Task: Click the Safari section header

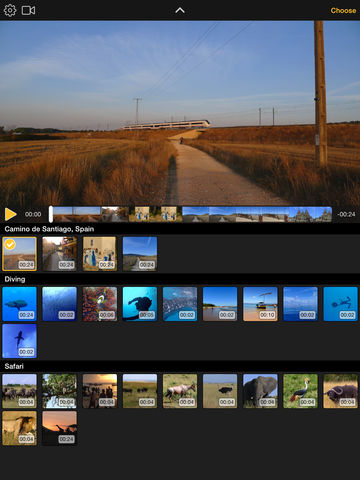Action: point(14,366)
